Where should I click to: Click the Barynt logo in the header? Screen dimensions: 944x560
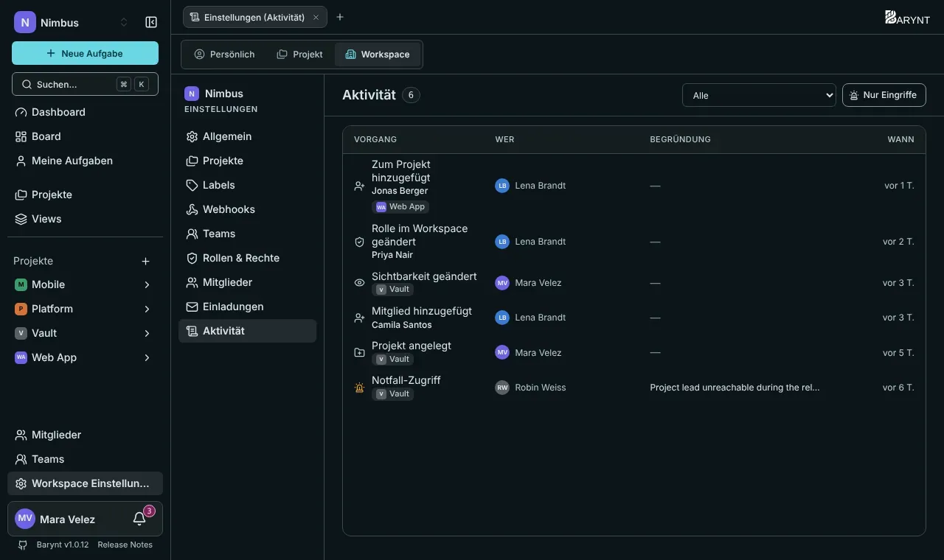click(x=907, y=18)
